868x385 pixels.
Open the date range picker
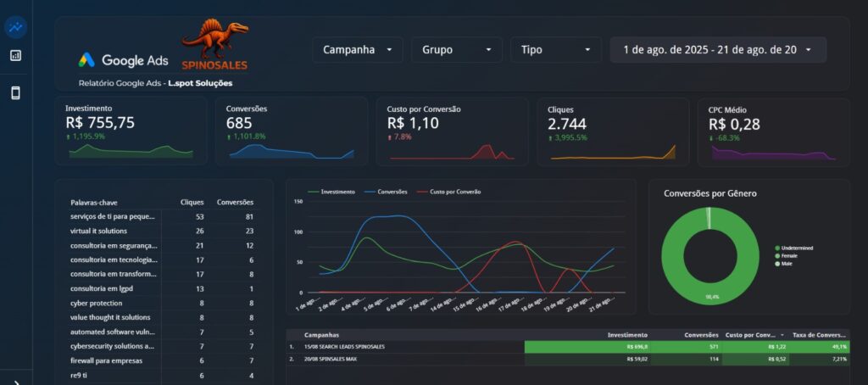click(x=717, y=50)
